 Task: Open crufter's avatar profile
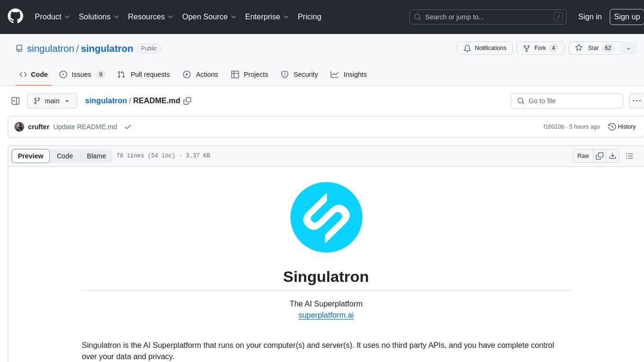(19, 127)
